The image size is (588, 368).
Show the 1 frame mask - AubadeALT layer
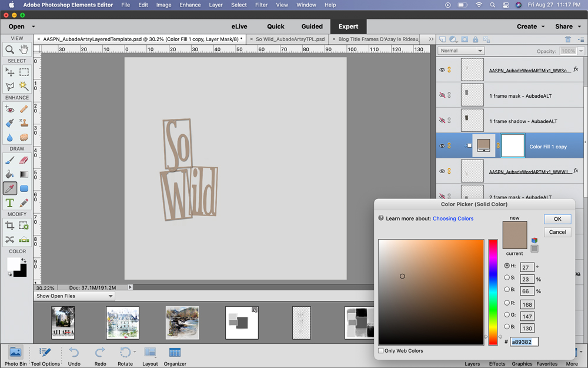point(442,95)
